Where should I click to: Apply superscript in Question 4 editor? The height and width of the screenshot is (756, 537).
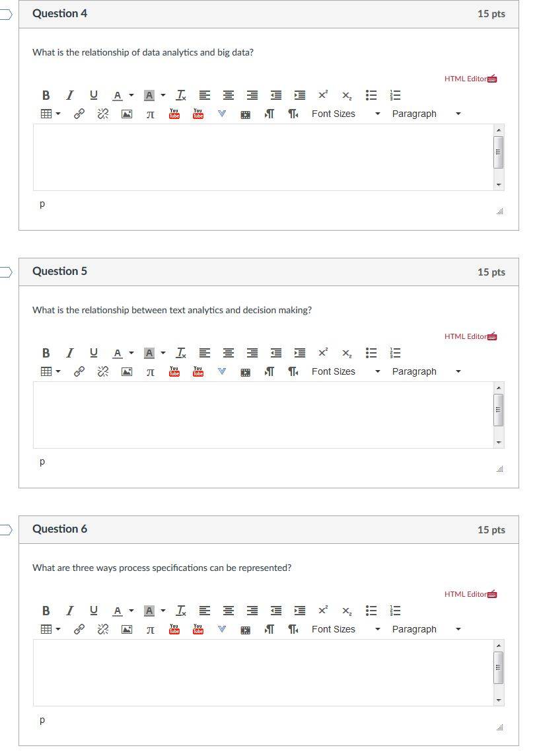323,95
